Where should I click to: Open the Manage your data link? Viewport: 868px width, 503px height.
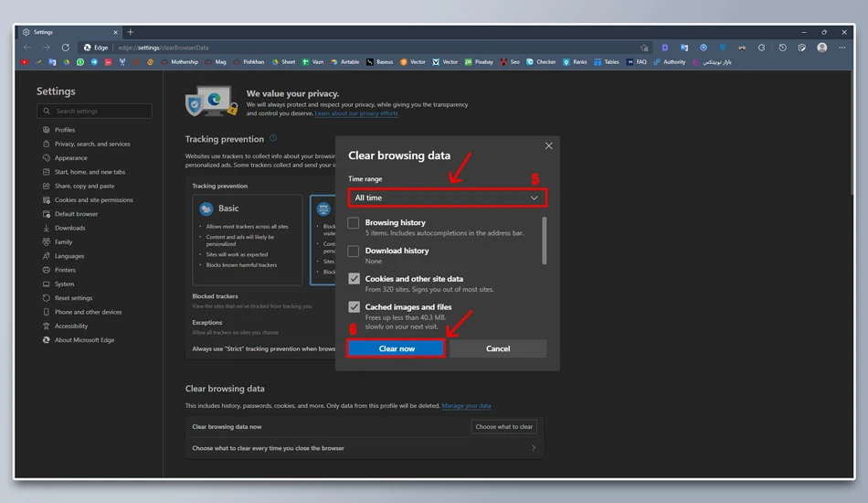[x=466, y=406]
